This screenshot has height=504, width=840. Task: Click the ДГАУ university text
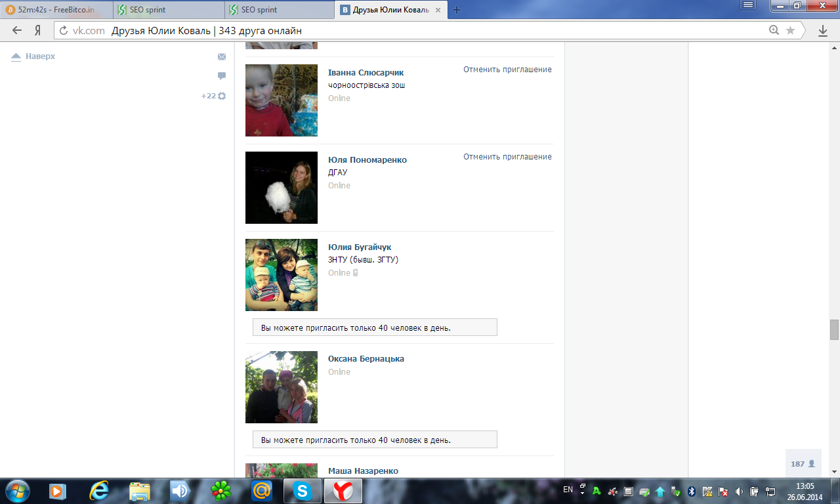point(338,173)
